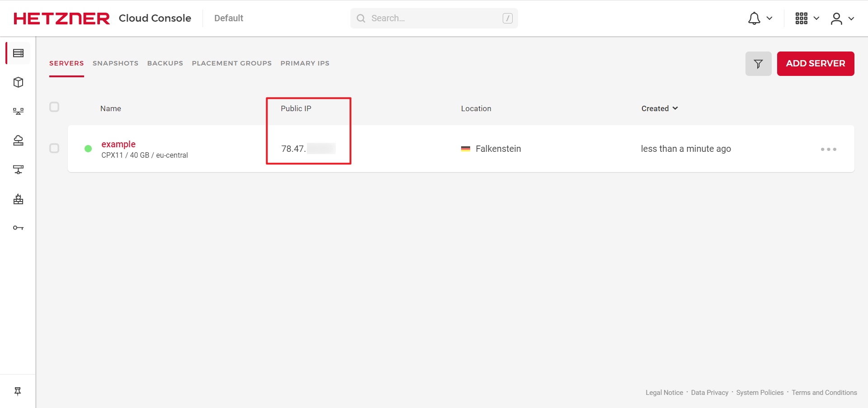868x408 pixels.
Task: Select all servers checkbox in header
Action: 54,107
